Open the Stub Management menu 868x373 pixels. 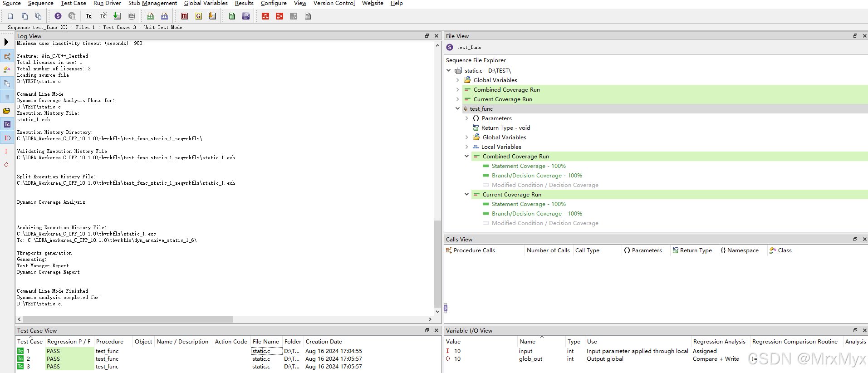(152, 3)
